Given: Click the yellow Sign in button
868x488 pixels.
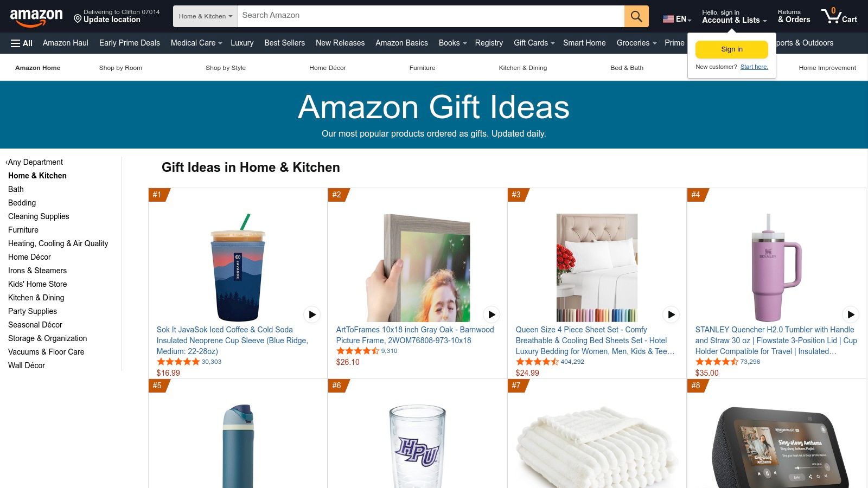Looking at the screenshot, I should click(x=732, y=49).
